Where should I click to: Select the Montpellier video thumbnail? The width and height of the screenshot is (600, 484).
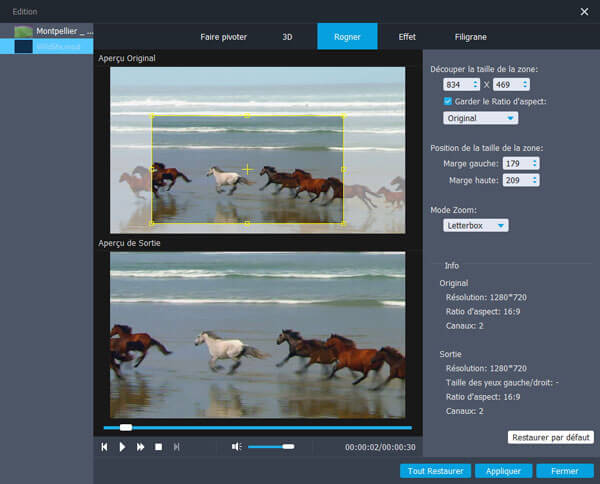click(x=23, y=32)
